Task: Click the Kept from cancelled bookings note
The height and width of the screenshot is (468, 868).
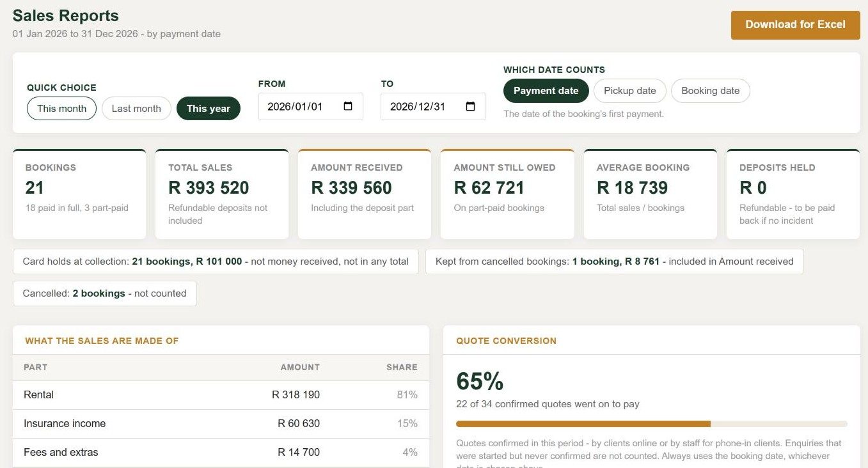Action: pos(615,261)
